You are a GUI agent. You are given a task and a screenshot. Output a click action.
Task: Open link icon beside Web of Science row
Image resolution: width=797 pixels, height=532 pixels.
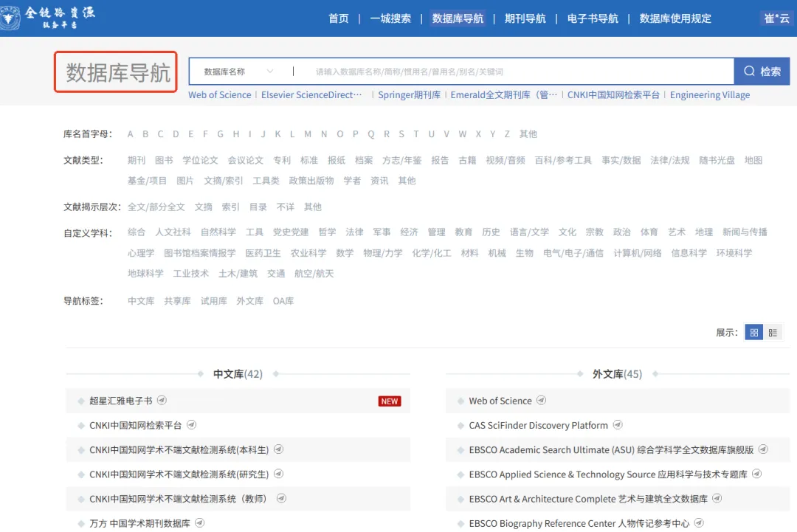[542, 401]
